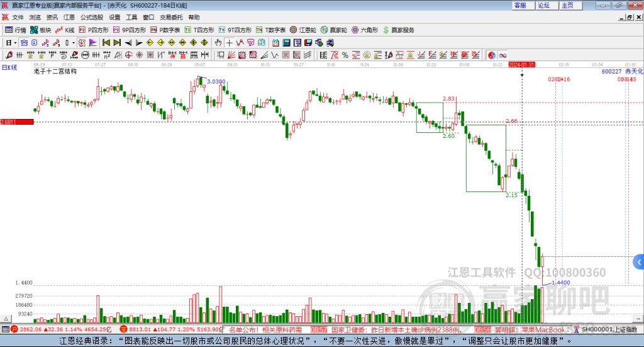644x347 pixels.
Task: Click the 8813.01 index value in status bar
Action: coord(140,330)
